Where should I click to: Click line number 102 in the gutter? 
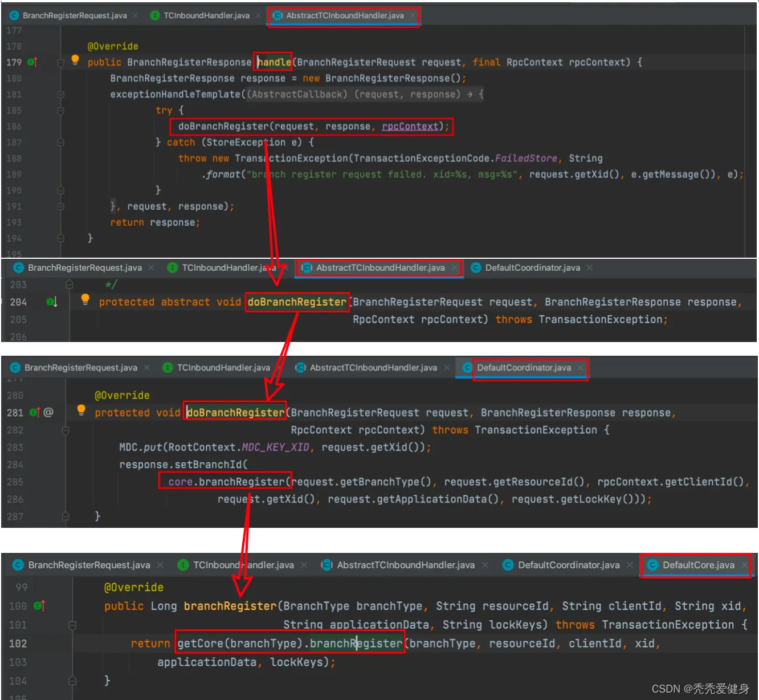(x=18, y=644)
